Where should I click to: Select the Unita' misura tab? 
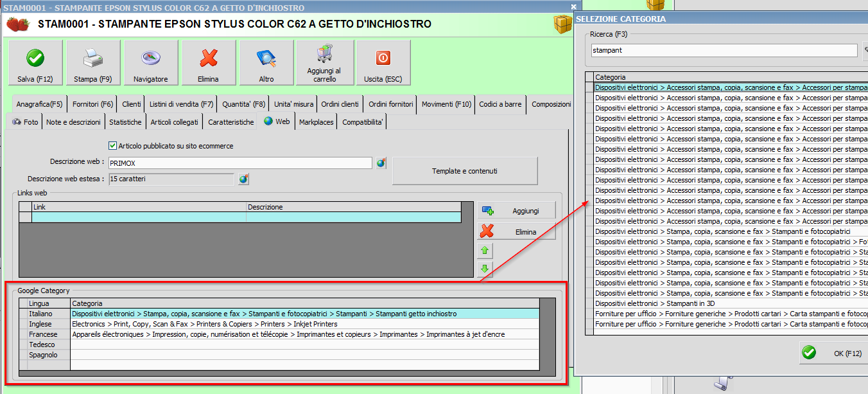coord(293,104)
